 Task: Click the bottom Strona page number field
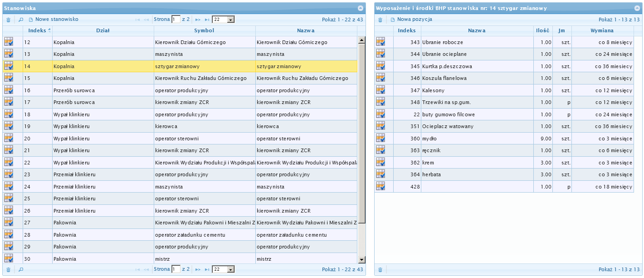point(176,269)
